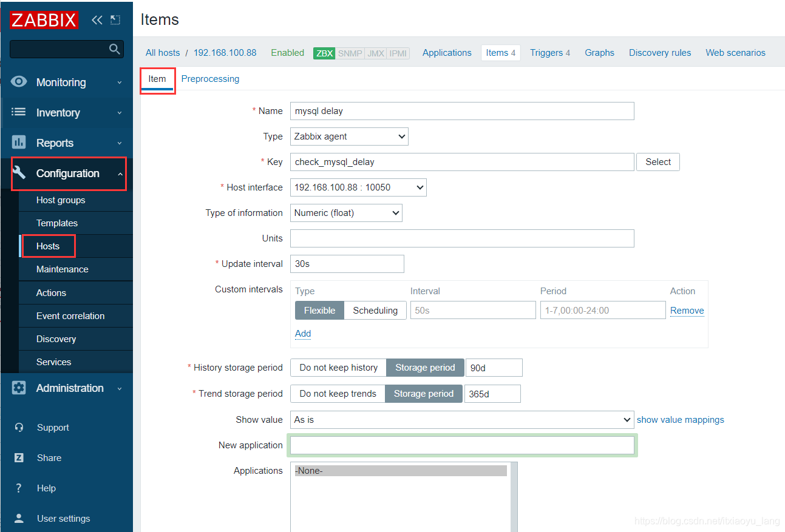
Task: Open the Applications host tab
Action: tap(447, 53)
